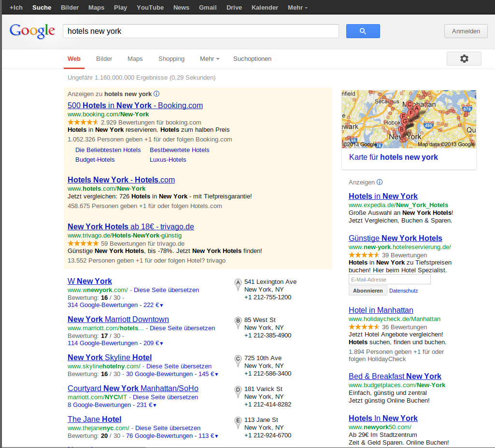495x448 pixels.
Task: Click the Anmelden sign-in button
Action: (x=466, y=31)
